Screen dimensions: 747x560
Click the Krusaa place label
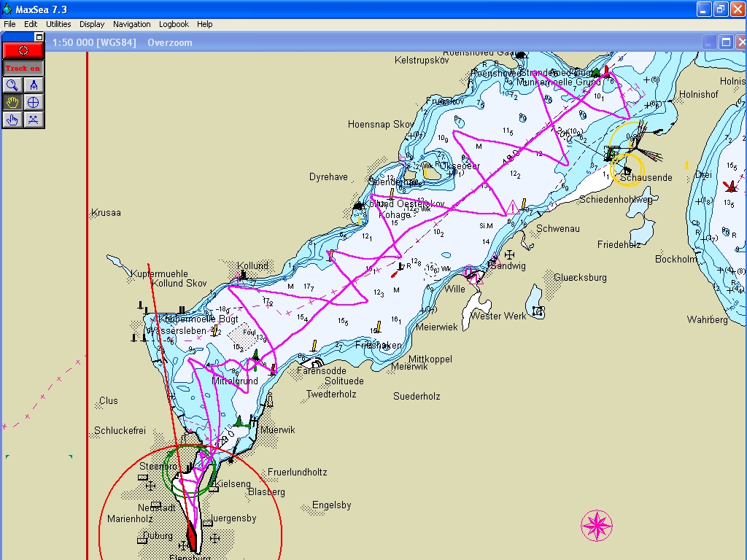point(106,212)
